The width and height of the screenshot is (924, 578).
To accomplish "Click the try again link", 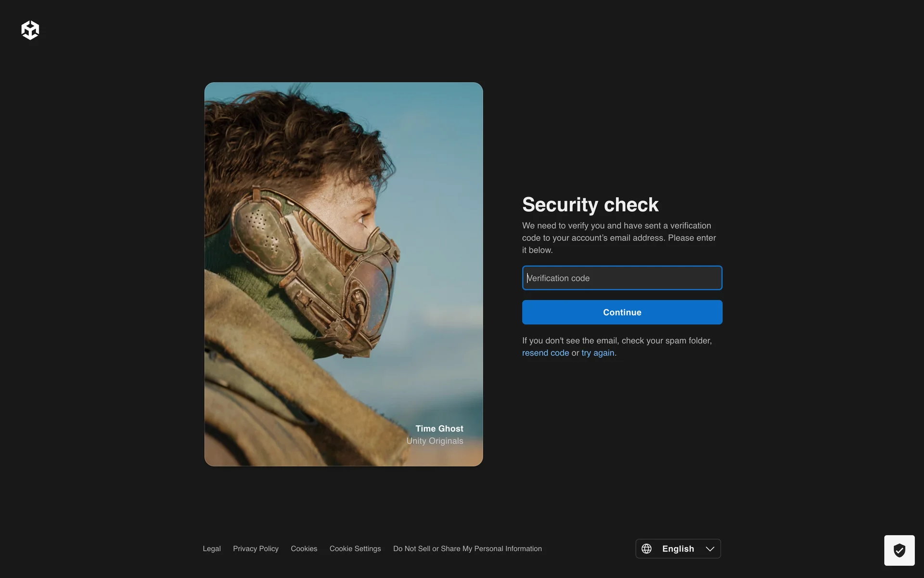I will 598,353.
